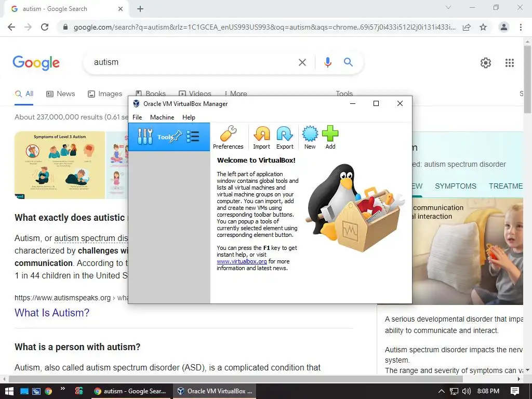Screen dimensions: 532x399
Task: Switch to the Images results tab
Action: [105, 94]
